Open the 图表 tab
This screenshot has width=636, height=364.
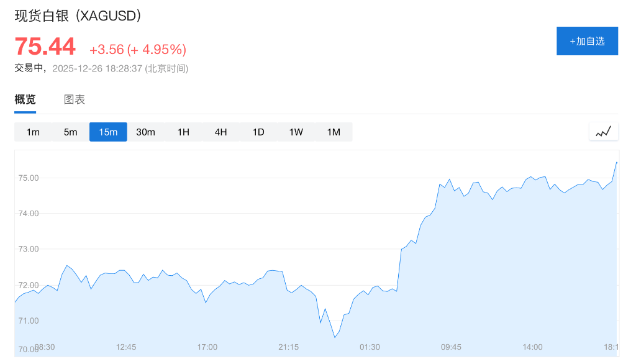click(75, 99)
